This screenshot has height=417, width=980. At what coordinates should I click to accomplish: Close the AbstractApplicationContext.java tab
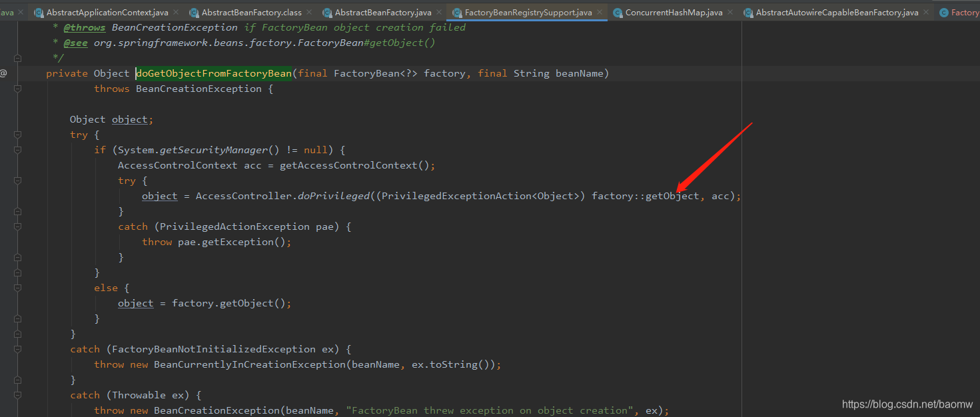click(175, 13)
